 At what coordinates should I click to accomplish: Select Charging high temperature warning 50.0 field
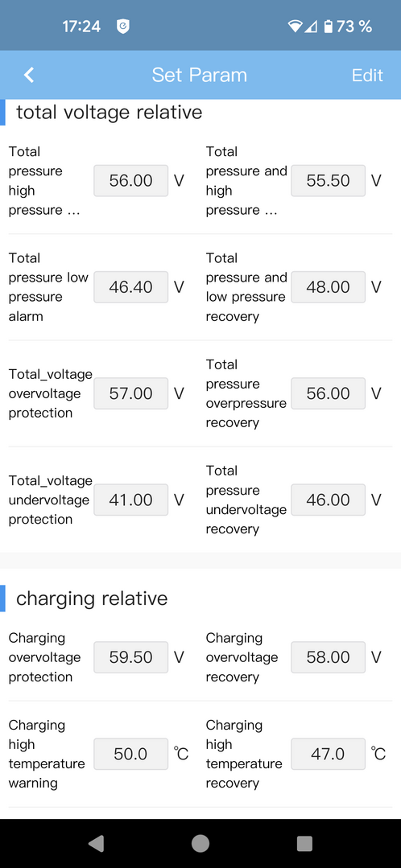click(x=130, y=754)
